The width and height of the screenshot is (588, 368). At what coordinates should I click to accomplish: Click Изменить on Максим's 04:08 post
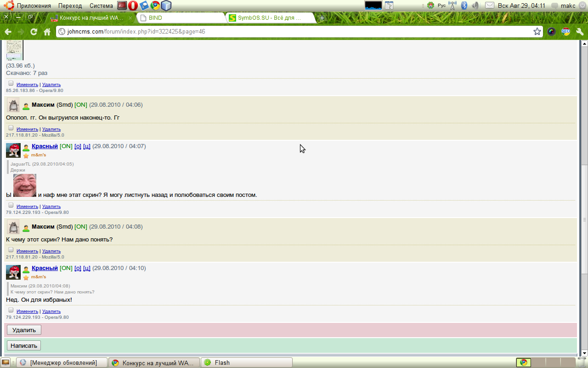[27, 251]
